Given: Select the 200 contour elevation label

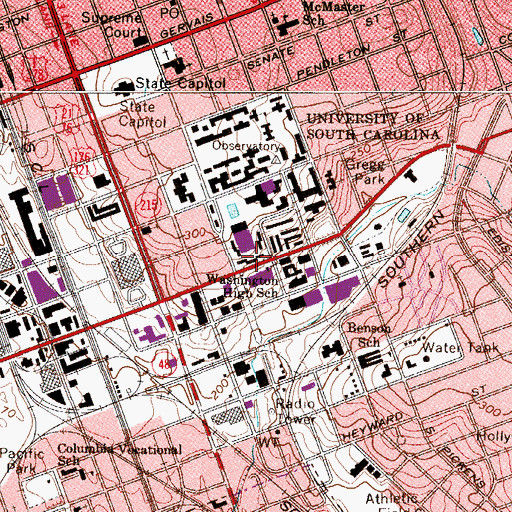Looking at the screenshot, I should point(220,389).
